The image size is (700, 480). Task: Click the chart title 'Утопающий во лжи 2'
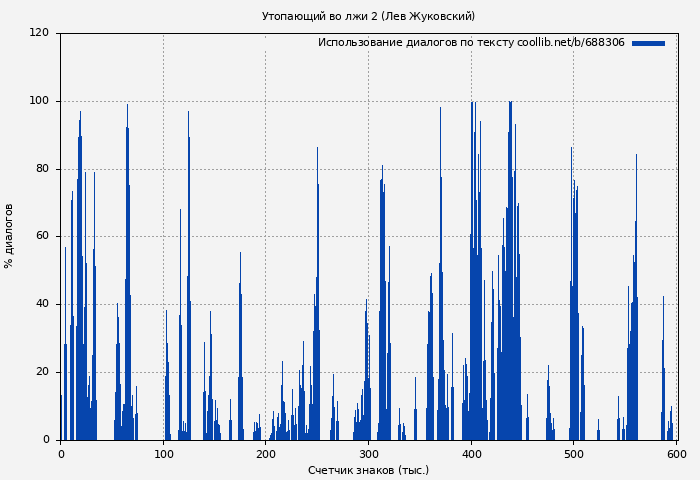[368, 16]
